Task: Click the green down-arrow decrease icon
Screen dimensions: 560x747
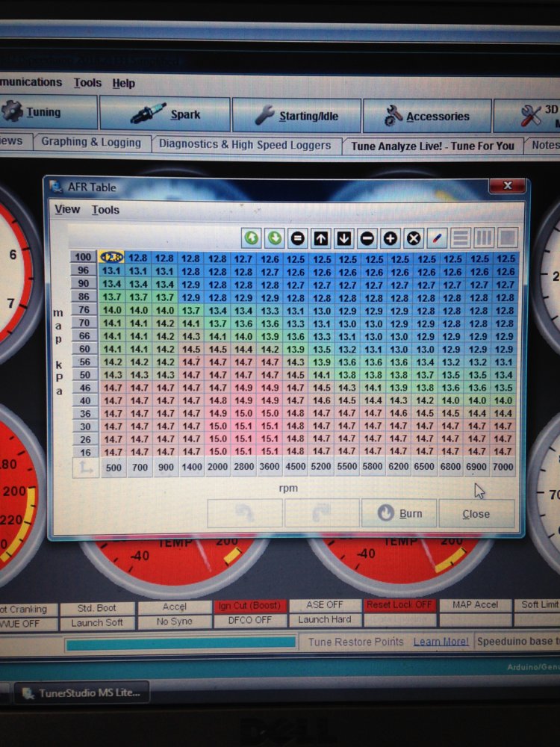Action: tap(275, 238)
